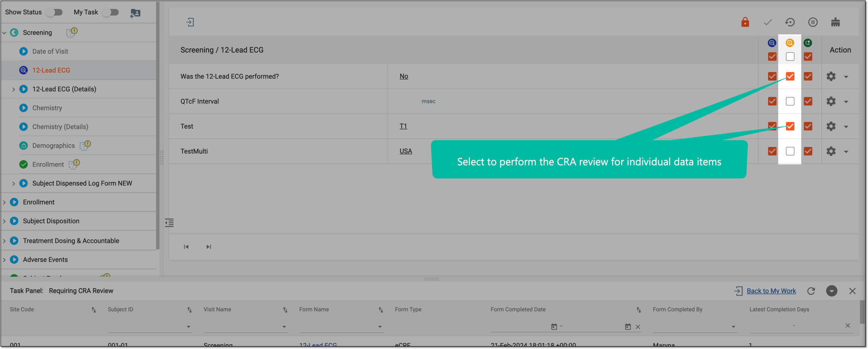Viewport: 868px width, 349px height.
Task: Open start date picker for Form Completed Date
Action: click(x=554, y=327)
